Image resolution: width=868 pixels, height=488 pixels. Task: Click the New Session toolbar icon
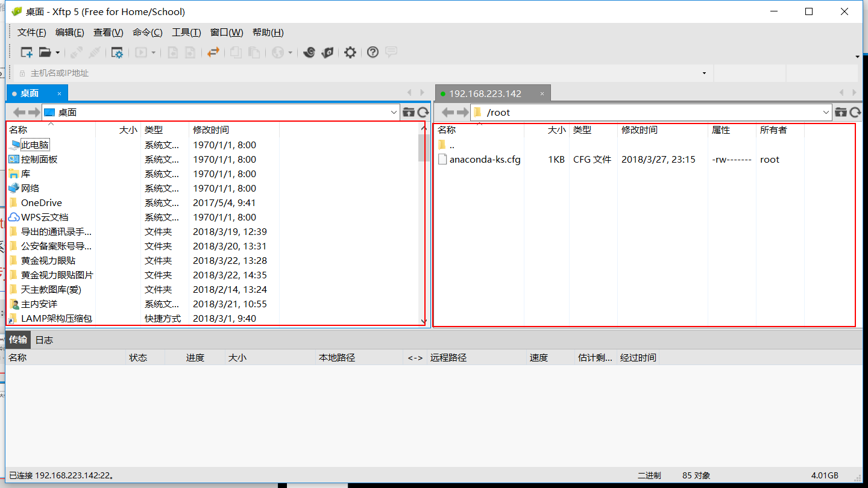(27, 52)
